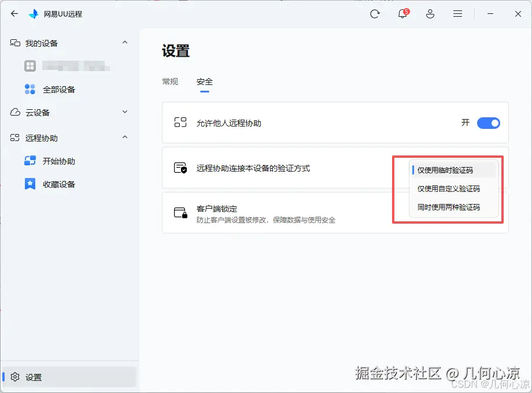Click the 允许他人远程协助 row icon
The width and height of the screenshot is (532, 393).
(180, 123)
